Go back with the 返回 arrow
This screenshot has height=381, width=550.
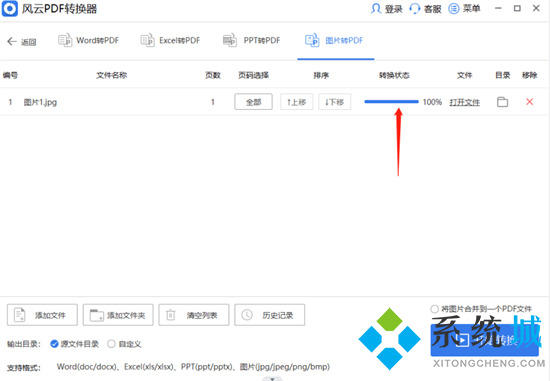point(21,42)
